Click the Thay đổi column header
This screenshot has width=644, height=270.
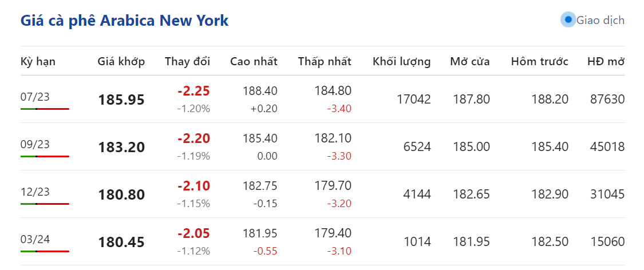pyautogui.click(x=187, y=61)
